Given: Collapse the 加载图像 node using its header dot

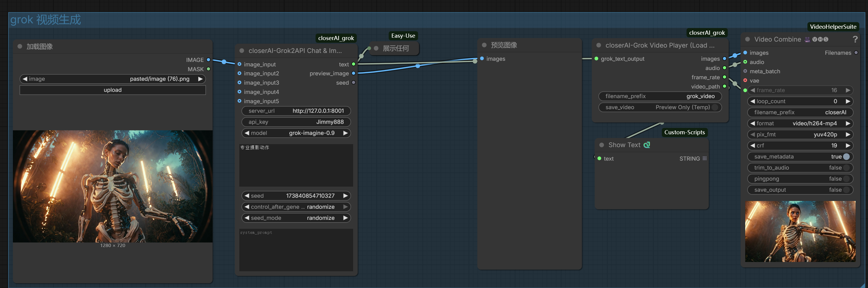Looking at the screenshot, I should coord(20,46).
